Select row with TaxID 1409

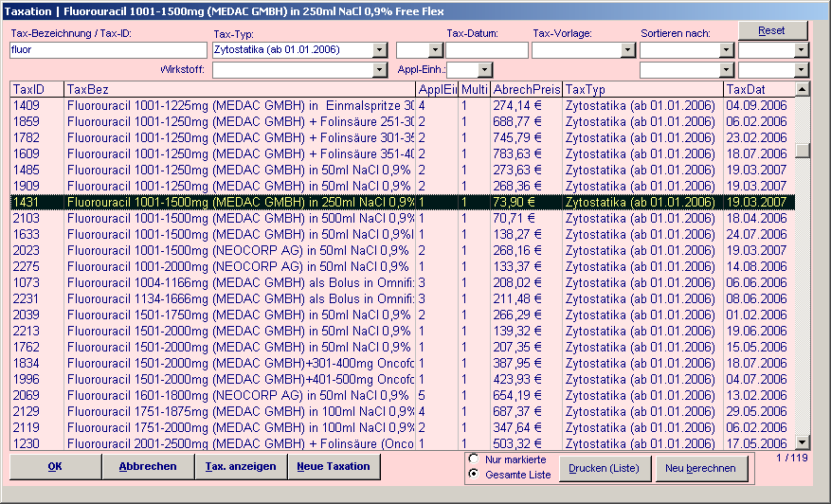(x=403, y=105)
